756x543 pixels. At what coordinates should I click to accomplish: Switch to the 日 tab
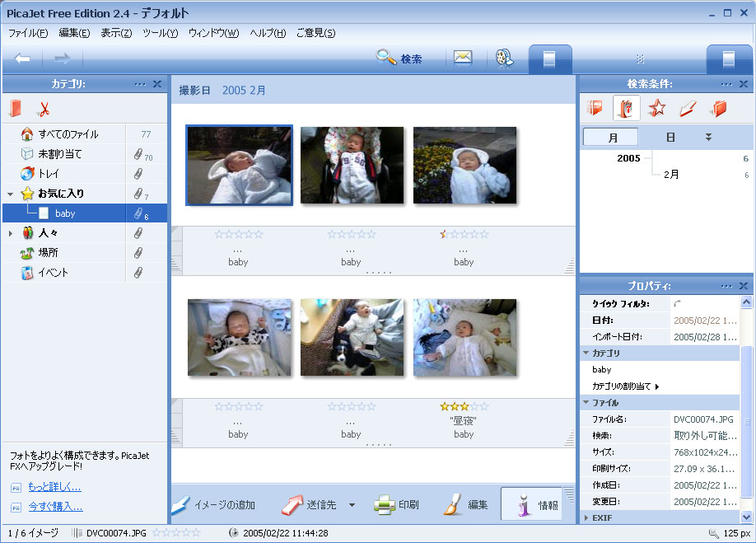point(670,137)
